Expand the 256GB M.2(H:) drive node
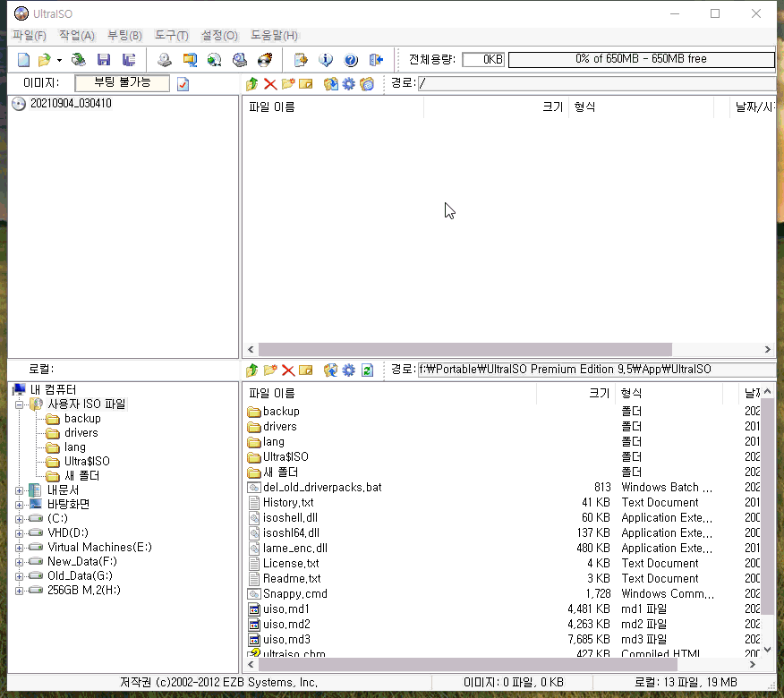 pos(19,591)
